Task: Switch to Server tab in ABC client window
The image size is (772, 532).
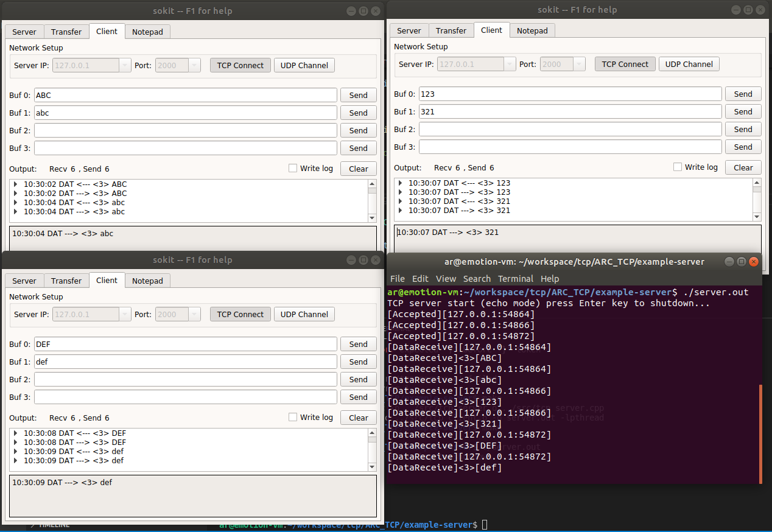Action: pyautogui.click(x=24, y=32)
